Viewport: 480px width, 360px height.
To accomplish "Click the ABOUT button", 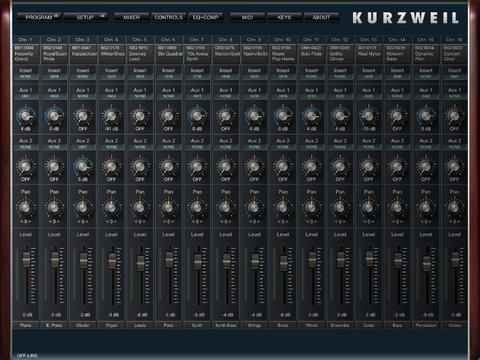I will (321, 17).
